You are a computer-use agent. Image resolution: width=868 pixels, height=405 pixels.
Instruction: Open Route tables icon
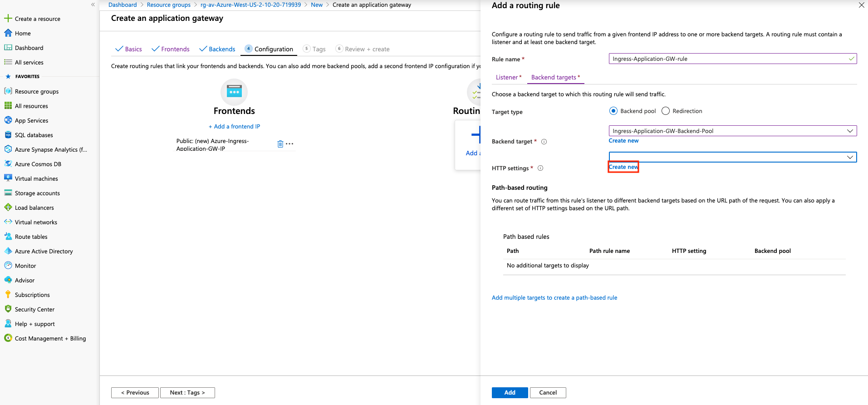(x=8, y=237)
